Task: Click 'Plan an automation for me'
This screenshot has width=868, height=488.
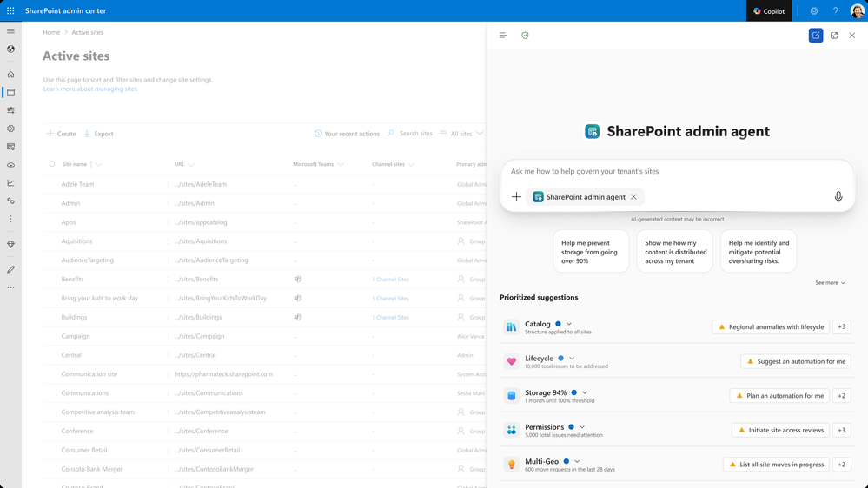Action: click(x=779, y=396)
